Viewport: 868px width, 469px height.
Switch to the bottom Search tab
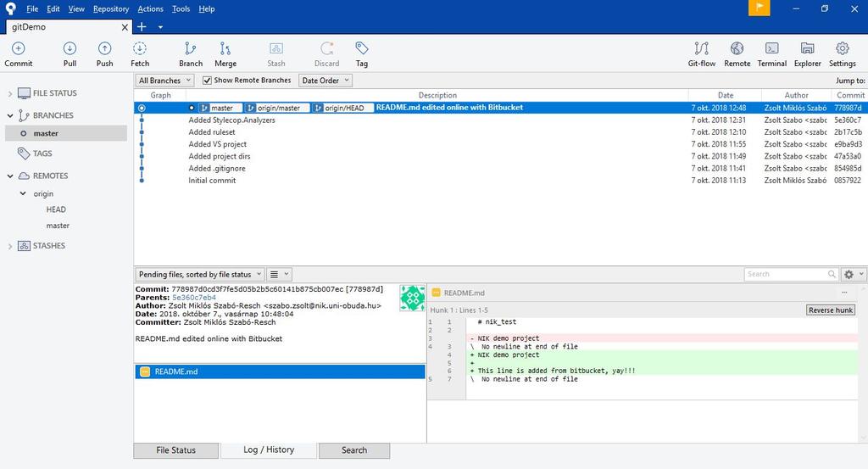click(x=354, y=450)
